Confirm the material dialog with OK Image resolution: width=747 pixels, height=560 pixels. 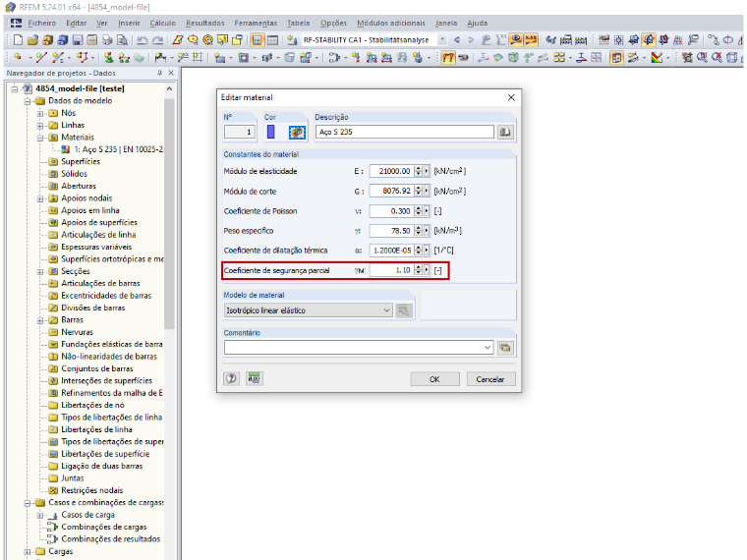point(434,379)
